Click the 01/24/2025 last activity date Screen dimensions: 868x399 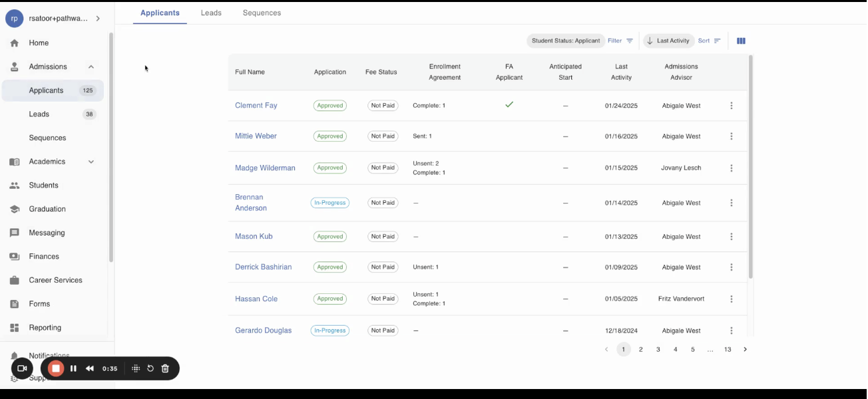[x=621, y=106]
